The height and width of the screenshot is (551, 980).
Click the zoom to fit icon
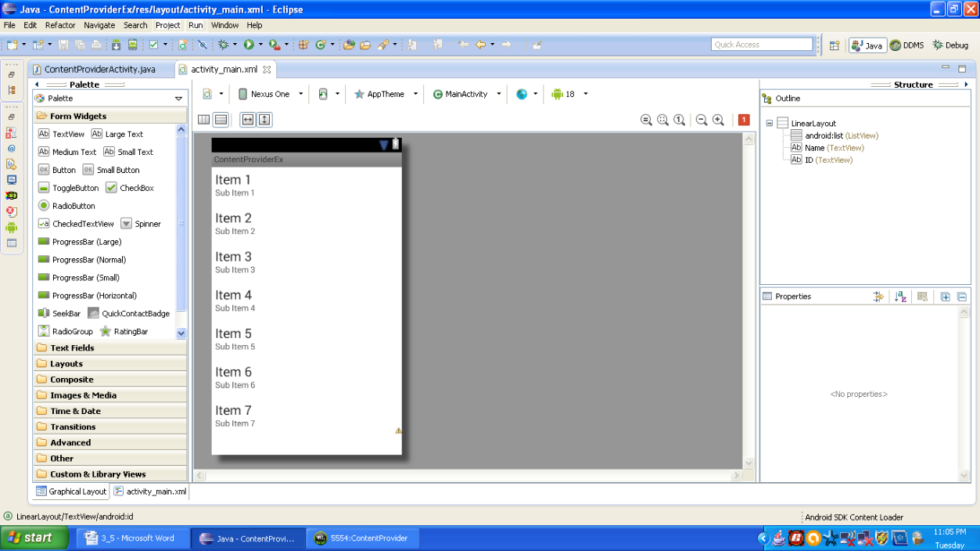point(663,120)
